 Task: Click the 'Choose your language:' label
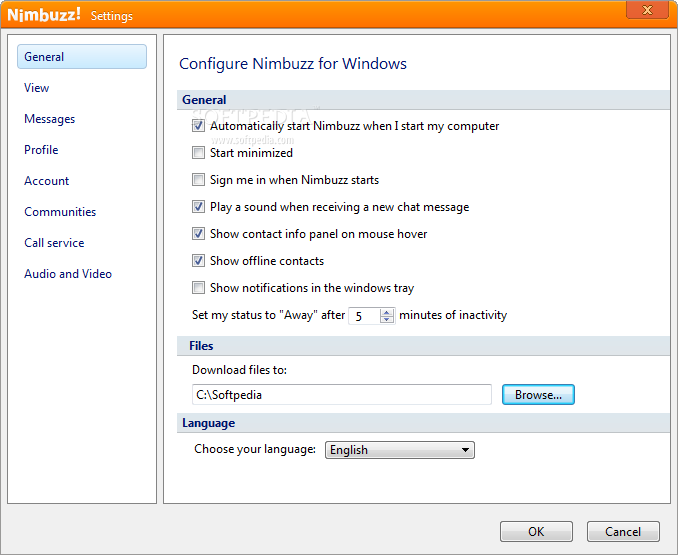(255, 449)
